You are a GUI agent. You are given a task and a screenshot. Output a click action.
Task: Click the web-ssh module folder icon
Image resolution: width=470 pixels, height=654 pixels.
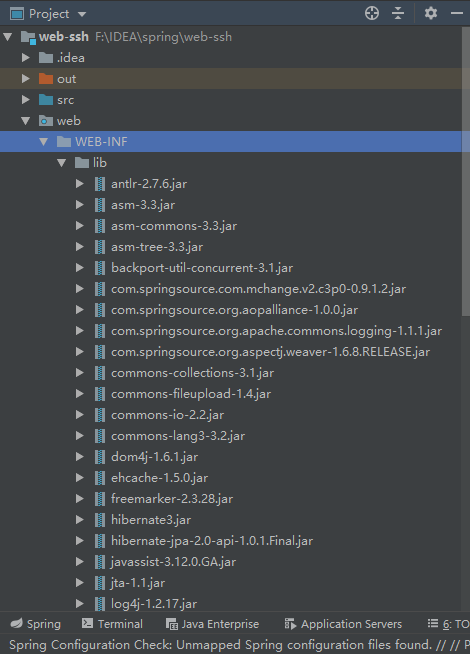(28, 38)
